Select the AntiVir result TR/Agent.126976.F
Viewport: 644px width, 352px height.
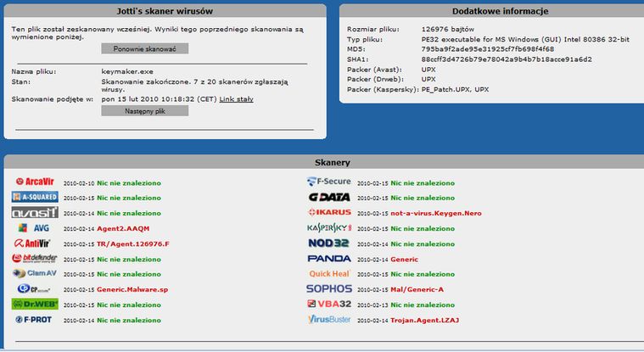point(133,244)
